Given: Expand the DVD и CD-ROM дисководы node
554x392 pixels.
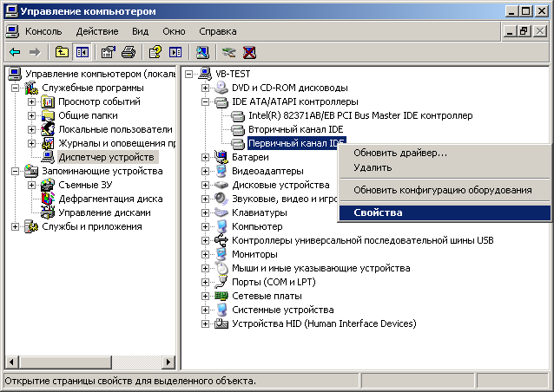Looking at the screenshot, I should 205,88.
